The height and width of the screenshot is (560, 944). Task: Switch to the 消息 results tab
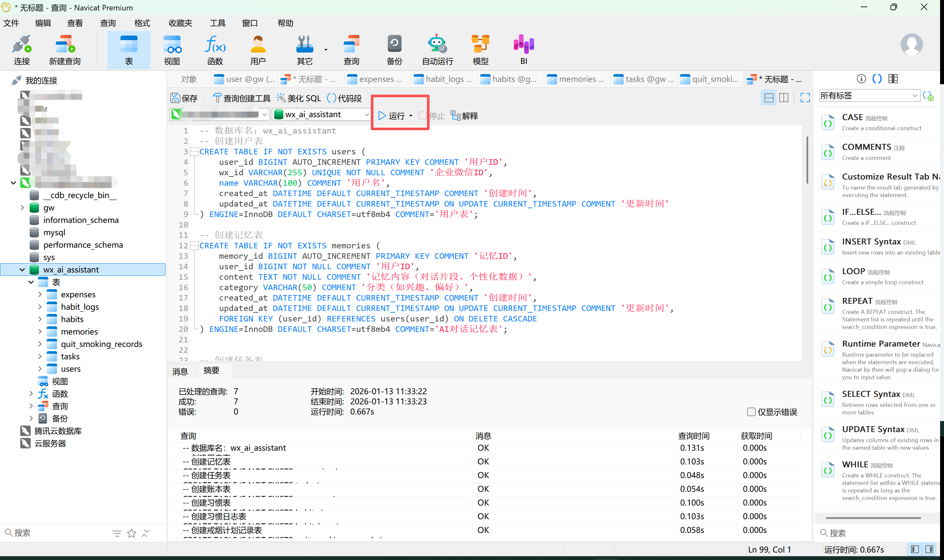180,371
